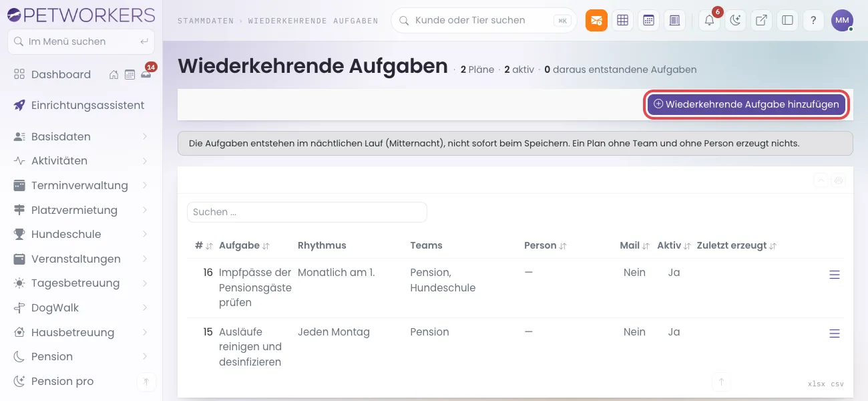868x401 pixels.
Task: Open the small calendar icon beside Dashboard
Action: 130,74
